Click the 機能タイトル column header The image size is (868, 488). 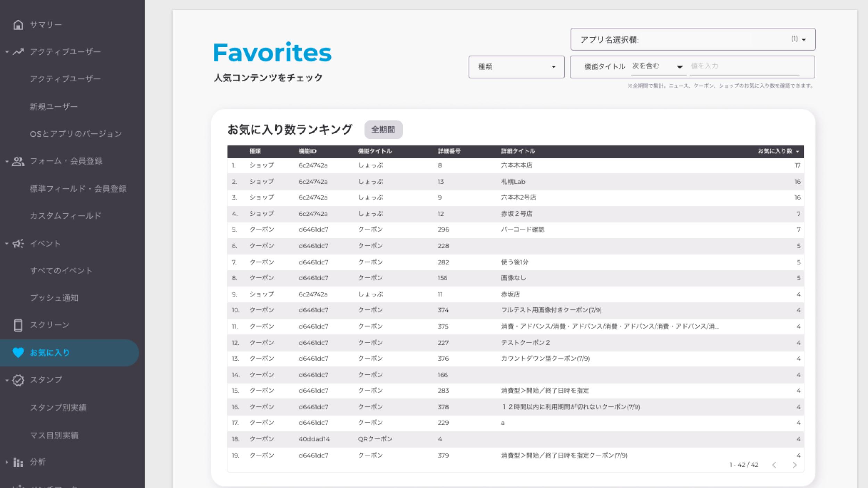[x=375, y=151]
